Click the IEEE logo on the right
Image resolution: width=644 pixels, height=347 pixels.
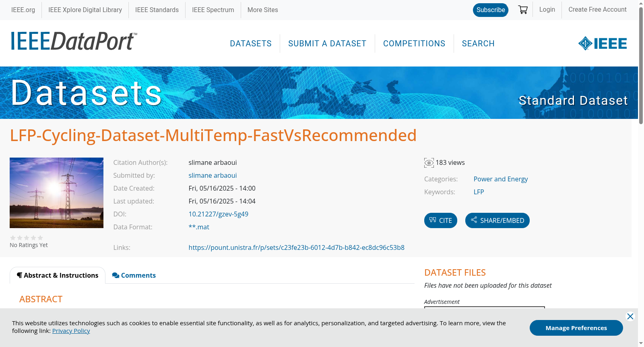tap(603, 43)
